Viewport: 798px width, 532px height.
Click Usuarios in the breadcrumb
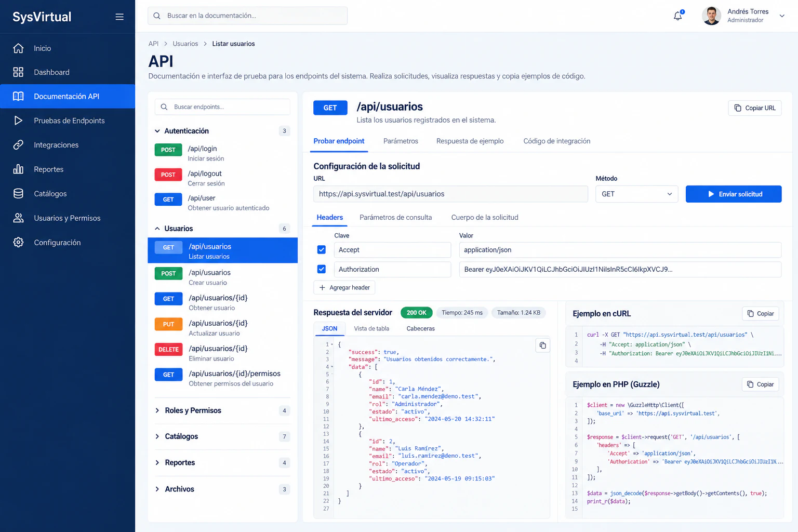(x=185, y=44)
